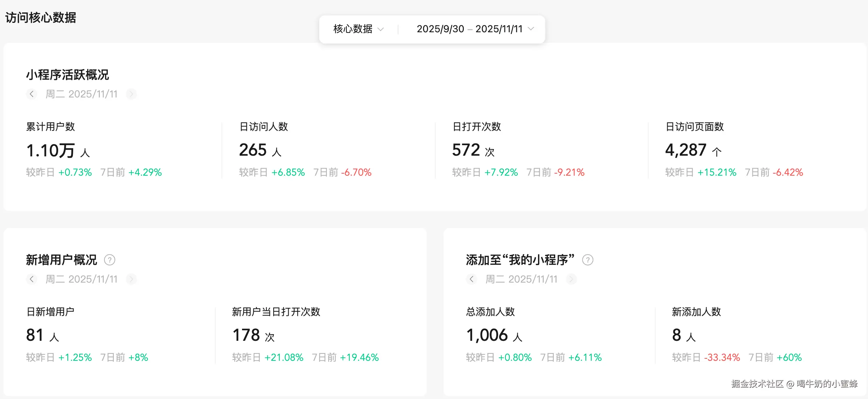The width and height of the screenshot is (868, 399).
Task: Go to previous day in 添加至我的小程序
Action: coord(471,279)
